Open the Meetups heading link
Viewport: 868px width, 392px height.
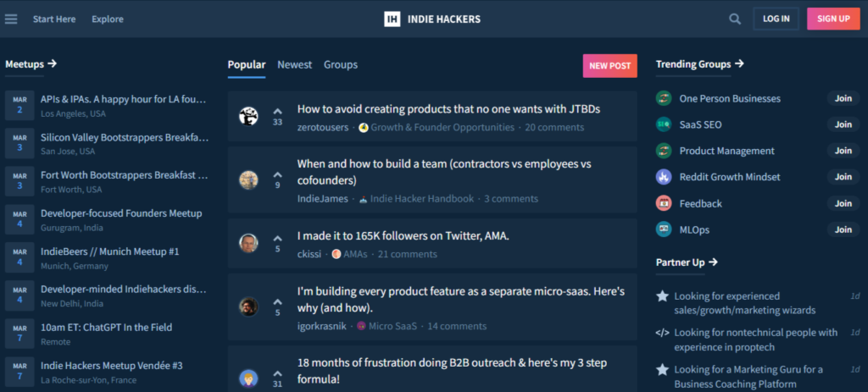tap(31, 64)
